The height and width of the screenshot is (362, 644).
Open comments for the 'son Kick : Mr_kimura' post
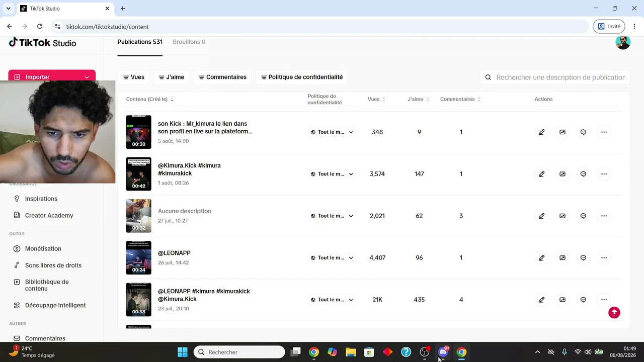point(583,132)
